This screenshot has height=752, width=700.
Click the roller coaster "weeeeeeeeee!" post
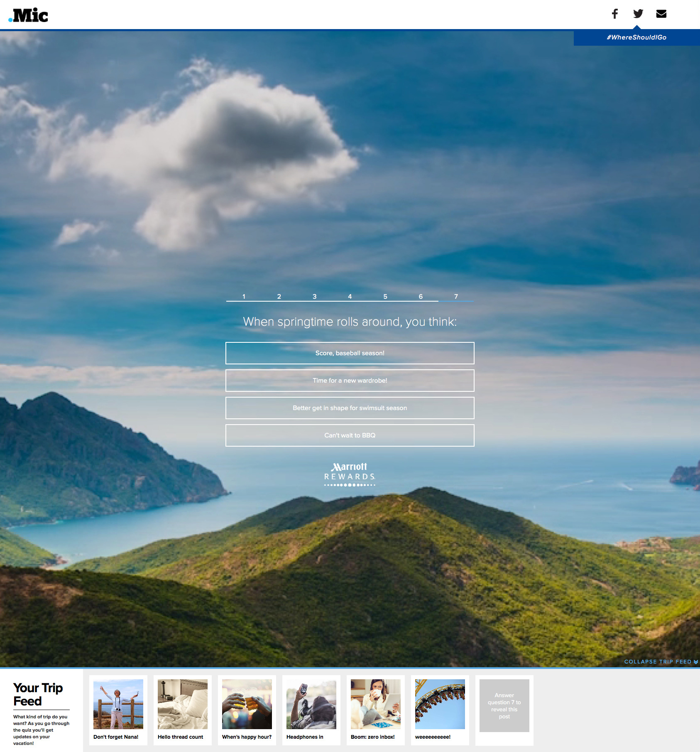(440, 704)
